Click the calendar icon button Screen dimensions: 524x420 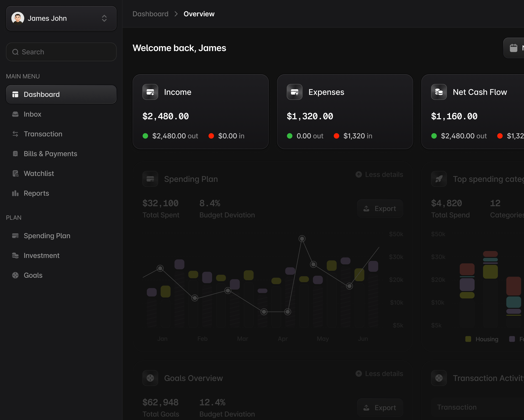click(513, 48)
